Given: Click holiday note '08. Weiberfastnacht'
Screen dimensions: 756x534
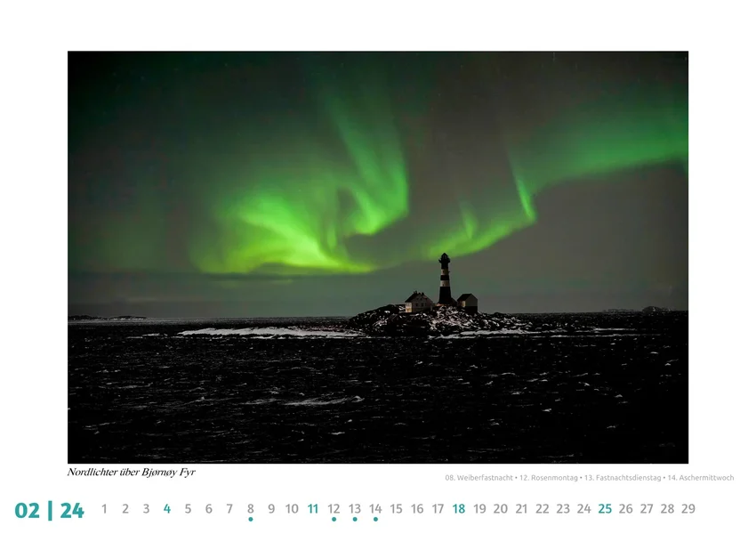Looking at the screenshot, I should (x=479, y=478).
